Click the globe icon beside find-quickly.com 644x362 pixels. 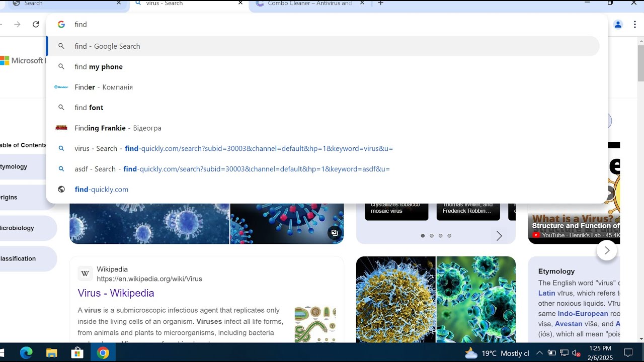click(61, 190)
